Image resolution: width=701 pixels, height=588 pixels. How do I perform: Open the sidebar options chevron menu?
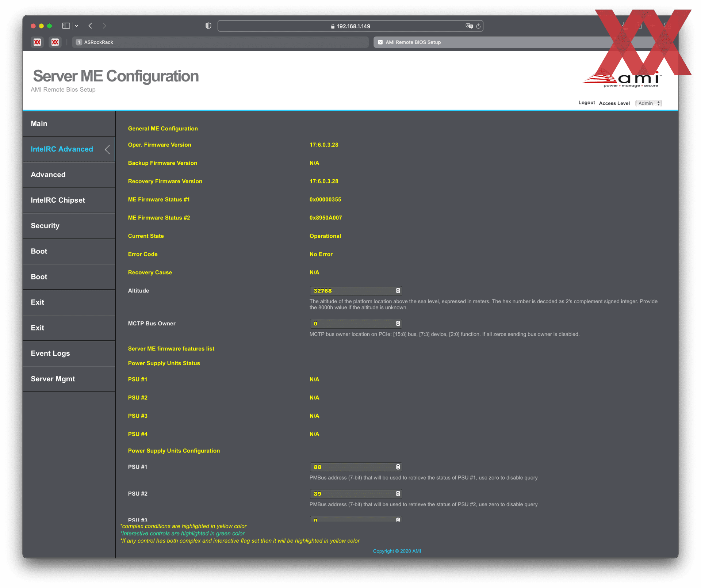click(77, 26)
